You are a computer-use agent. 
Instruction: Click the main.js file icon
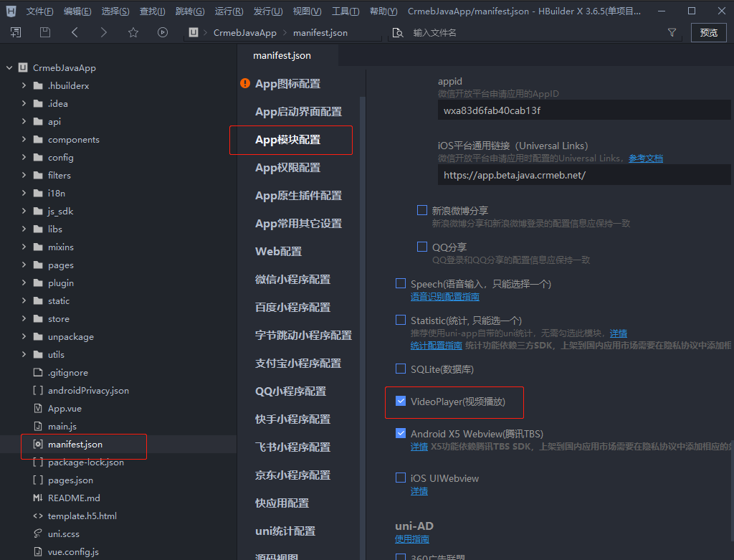[38, 426]
